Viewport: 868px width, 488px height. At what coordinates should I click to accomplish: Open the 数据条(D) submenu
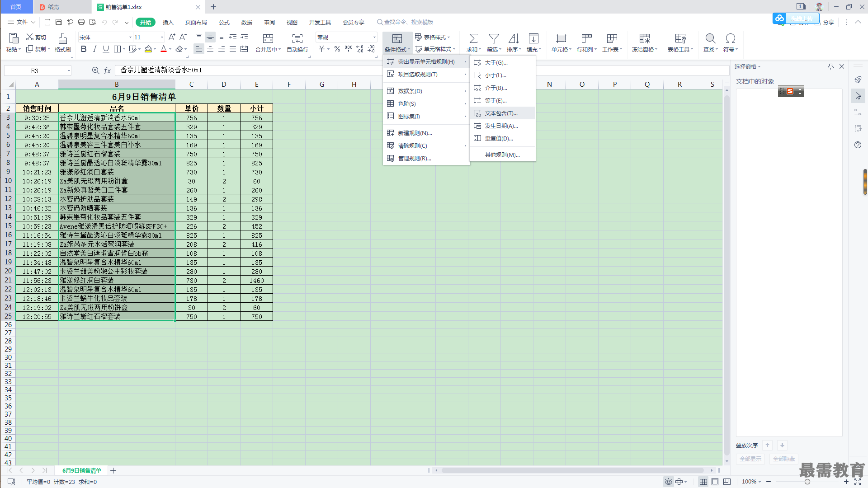point(426,91)
